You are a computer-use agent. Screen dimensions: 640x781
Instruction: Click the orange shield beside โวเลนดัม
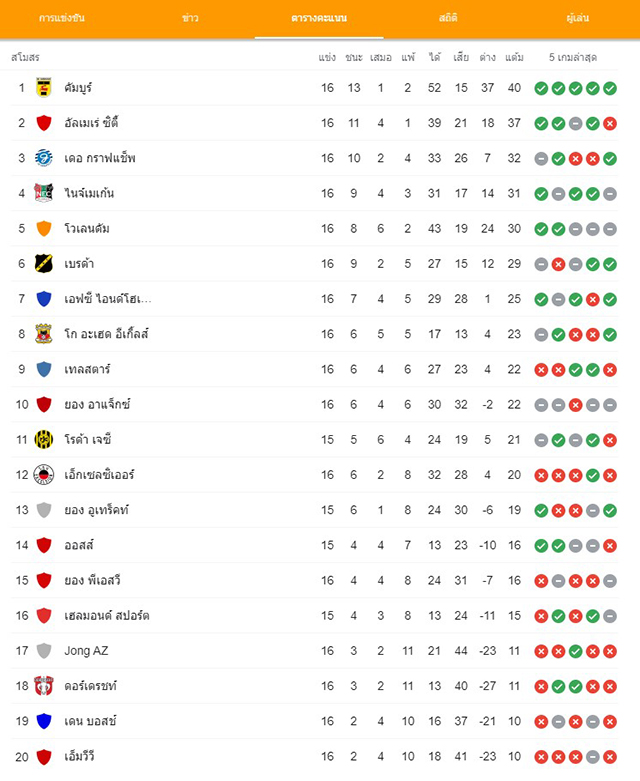(44, 229)
